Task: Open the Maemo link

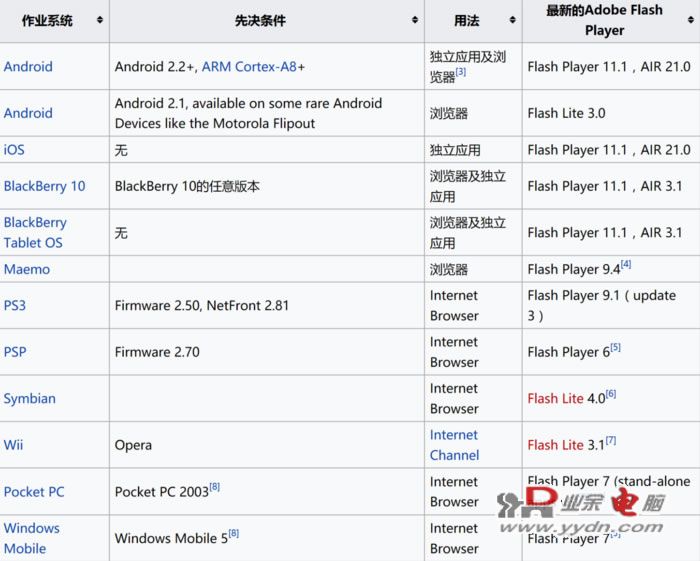Action: [27, 269]
